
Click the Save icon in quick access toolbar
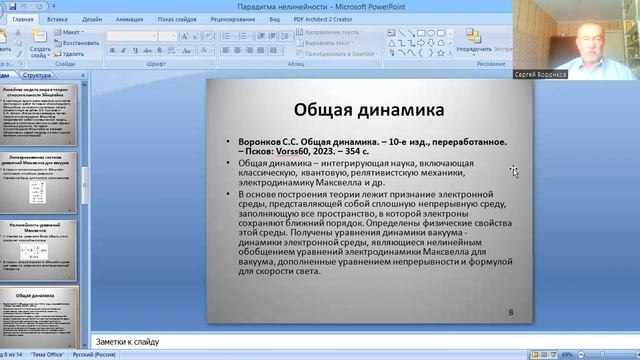pyautogui.click(x=13, y=7)
